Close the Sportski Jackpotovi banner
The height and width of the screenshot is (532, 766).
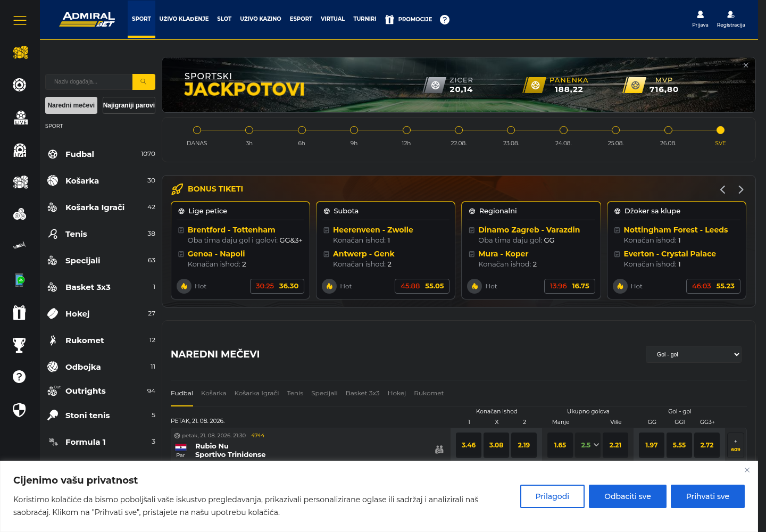tap(746, 65)
